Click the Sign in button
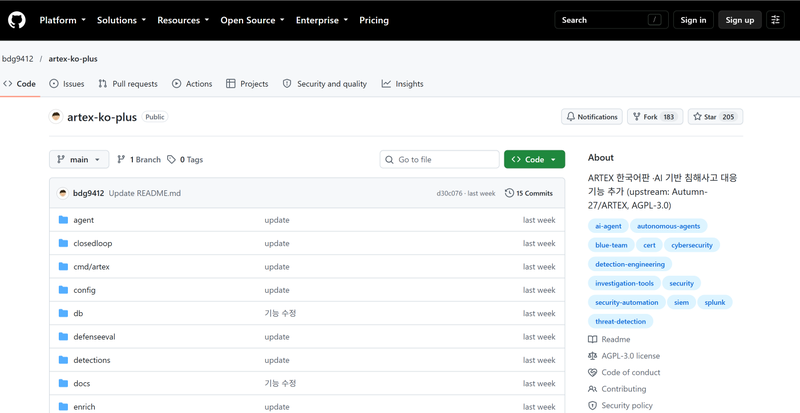800x413 pixels. (693, 20)
